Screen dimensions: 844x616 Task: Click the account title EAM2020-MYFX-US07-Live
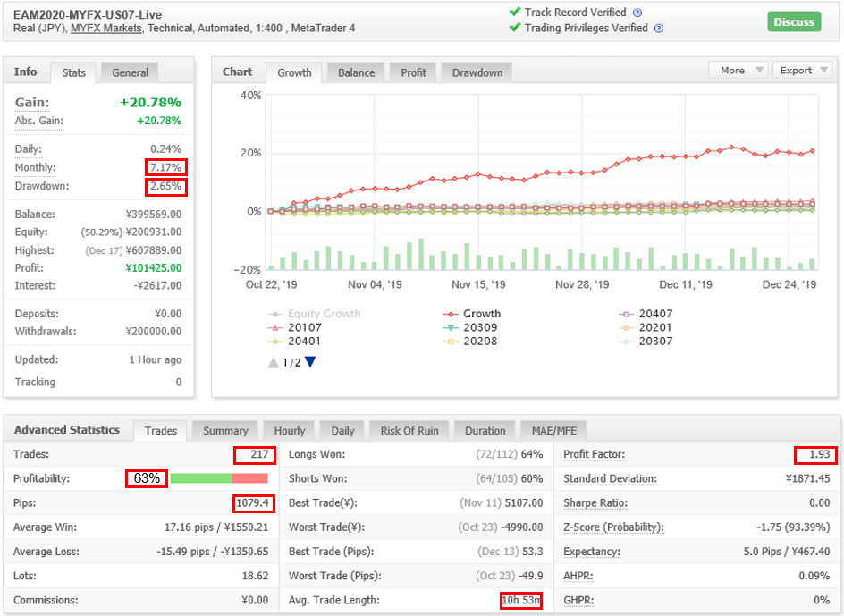pyautogui.click(x=88, y=14)
